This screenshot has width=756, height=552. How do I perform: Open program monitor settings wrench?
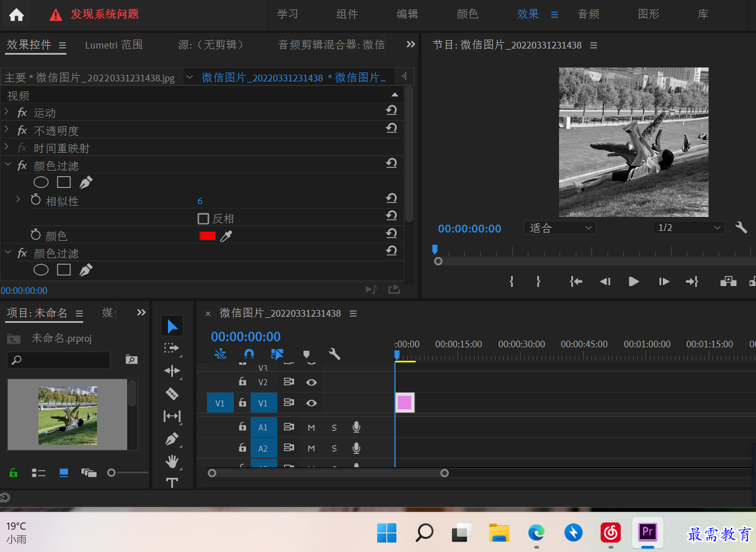(x=741, y=227)
